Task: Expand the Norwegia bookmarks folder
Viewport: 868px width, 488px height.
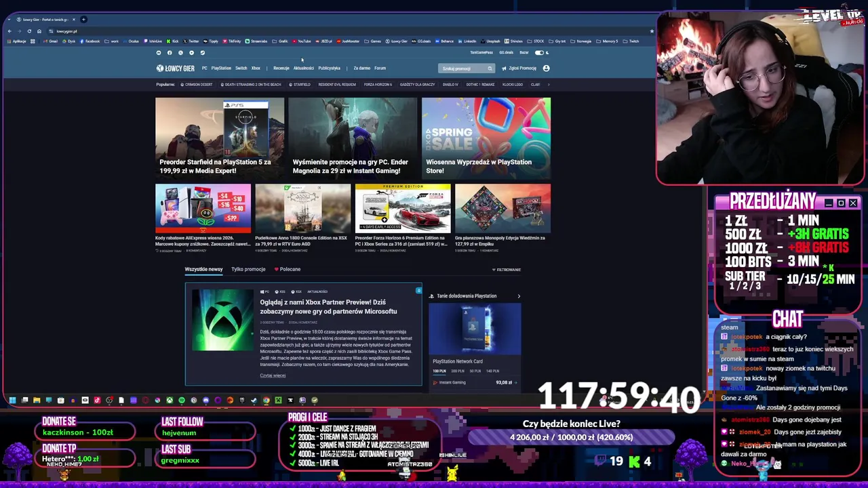Action: [580, 41]
